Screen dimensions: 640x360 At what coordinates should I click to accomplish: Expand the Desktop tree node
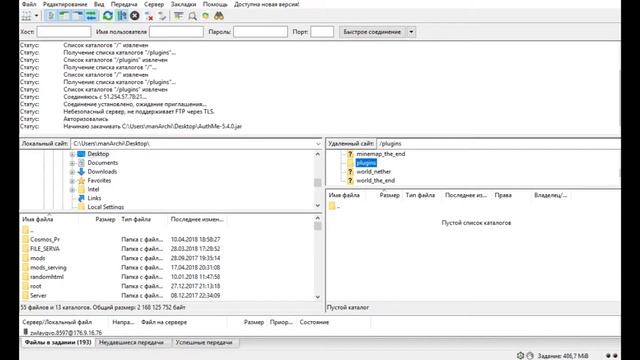tap(72, 154)
